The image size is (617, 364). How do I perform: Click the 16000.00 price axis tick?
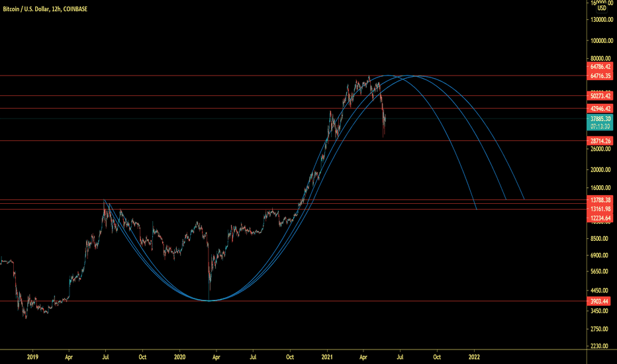tap(601, 188)
